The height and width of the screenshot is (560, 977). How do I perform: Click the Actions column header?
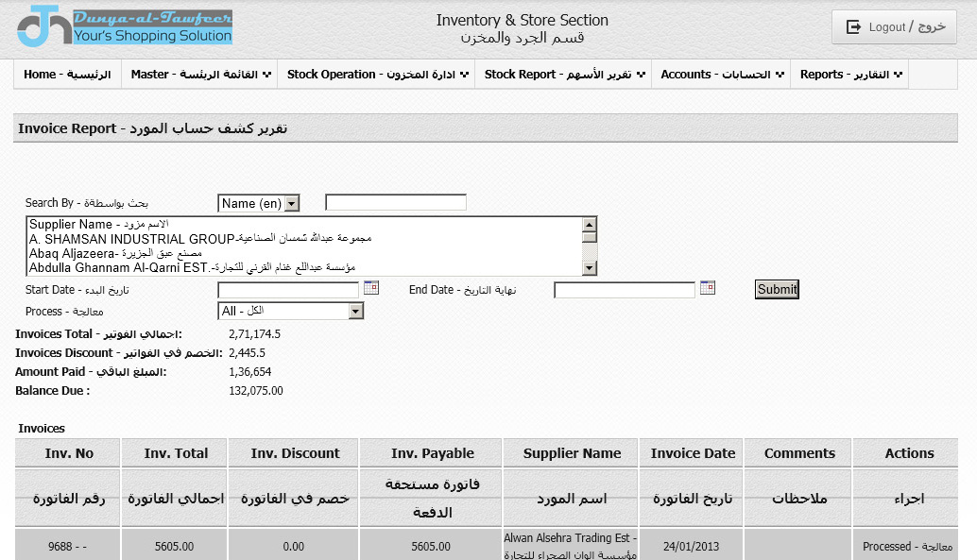click(908, 453)
